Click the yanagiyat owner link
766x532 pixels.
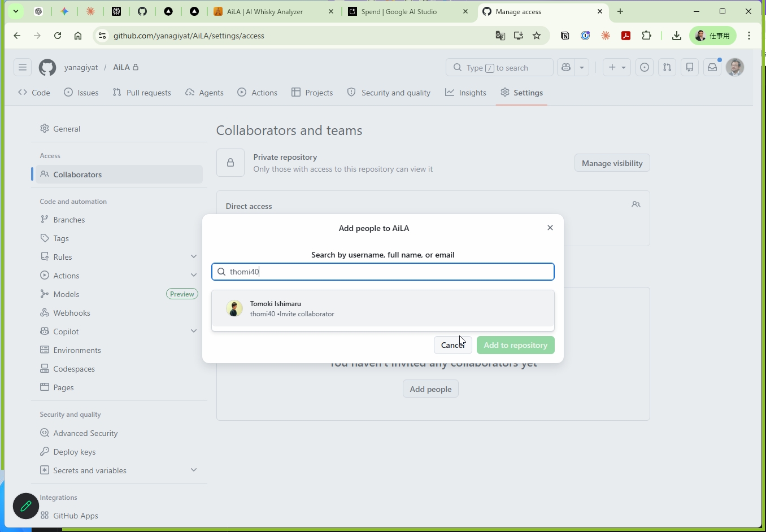pos(81,68)
